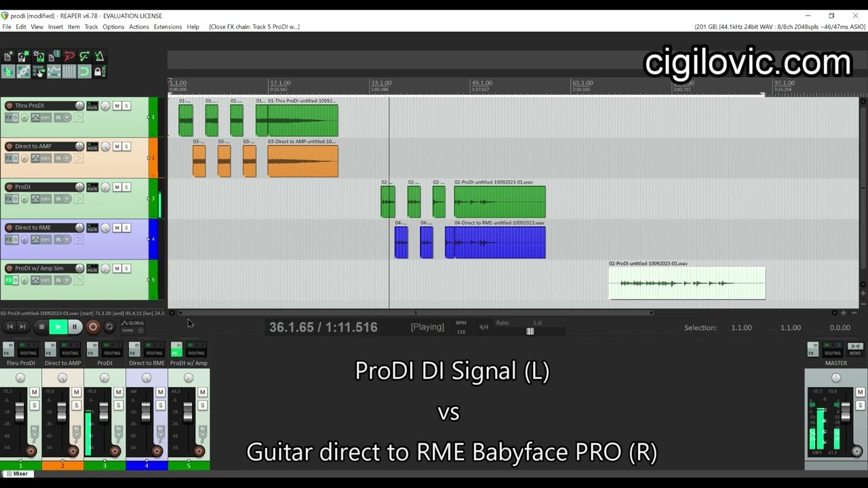Toggle the Grid lines icon
This screenshot has width=868, height=488.
click(69, 71)
